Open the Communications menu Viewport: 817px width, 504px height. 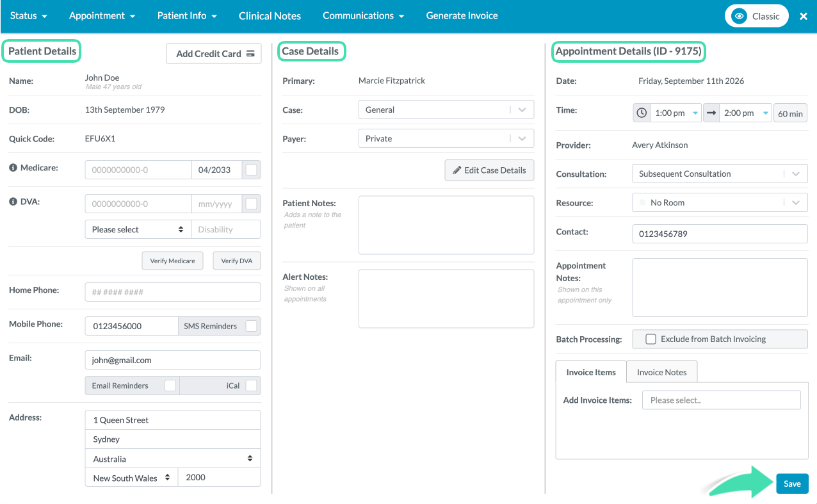click(x=363, y=16)
